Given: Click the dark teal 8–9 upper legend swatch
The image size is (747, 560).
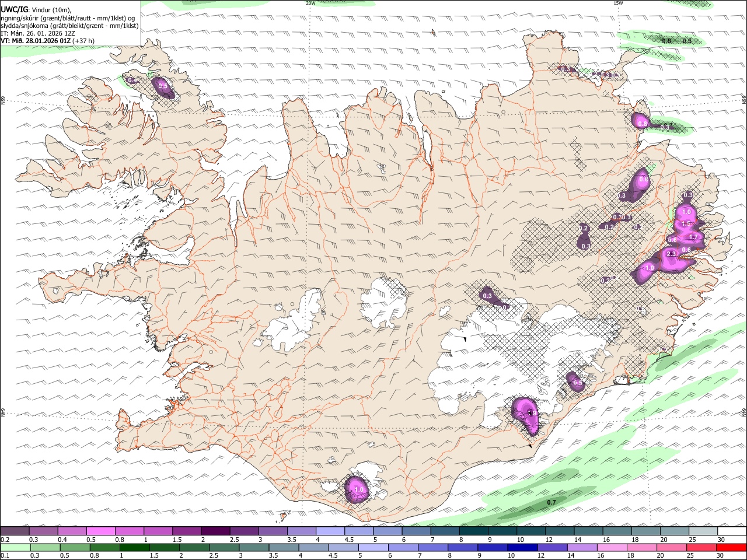Looking at the screenshot, I should (x=473, y=531).
